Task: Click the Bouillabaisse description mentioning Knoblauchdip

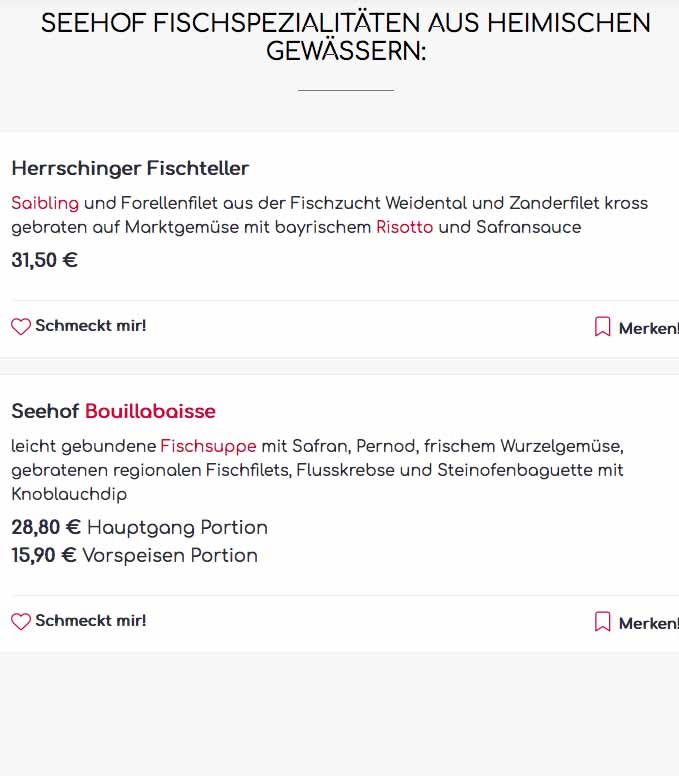Action: pyautogui.click(x=317, y=469)
